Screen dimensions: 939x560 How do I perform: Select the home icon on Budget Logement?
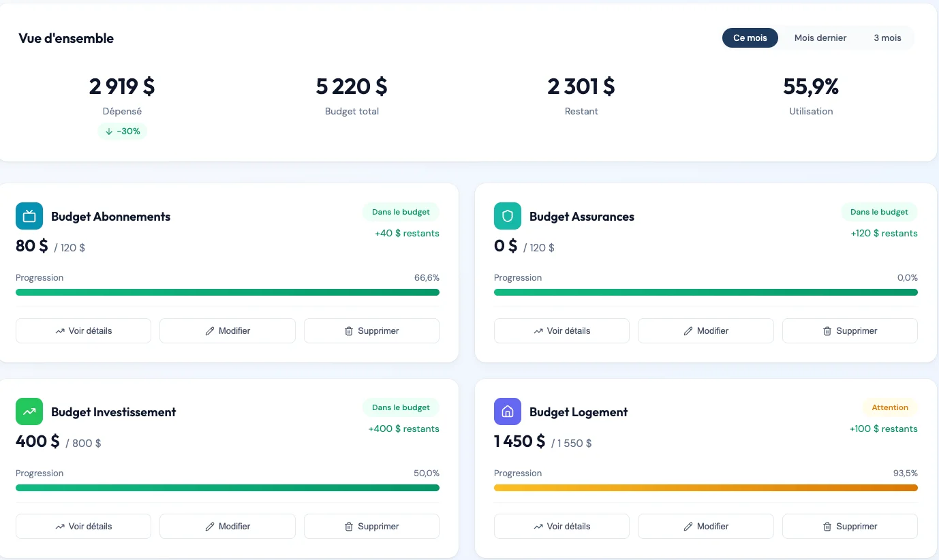coord(507,411)
